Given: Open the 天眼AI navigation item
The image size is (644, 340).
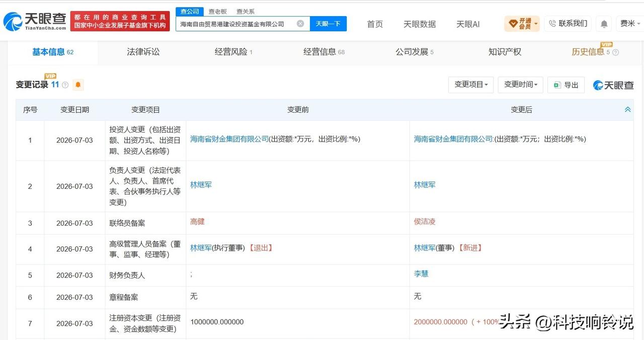Looking at the screenshot, I should [468, 24].
